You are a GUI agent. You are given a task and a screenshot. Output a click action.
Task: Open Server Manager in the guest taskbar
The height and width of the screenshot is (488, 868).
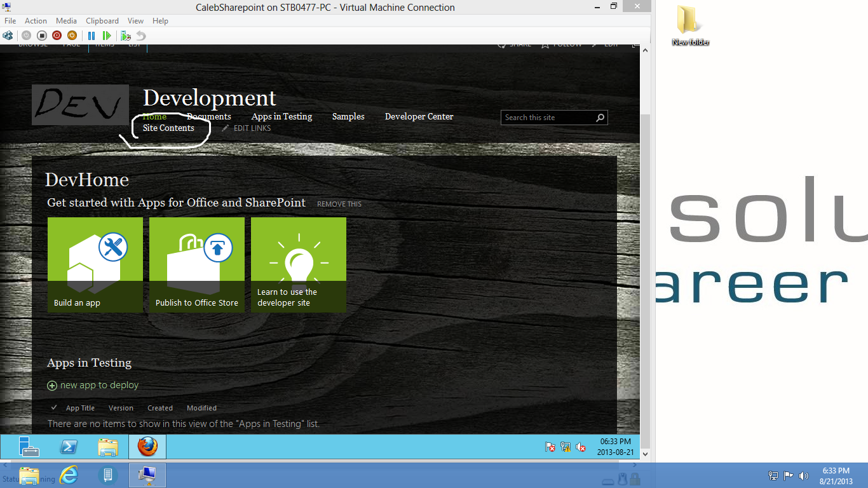29,447
